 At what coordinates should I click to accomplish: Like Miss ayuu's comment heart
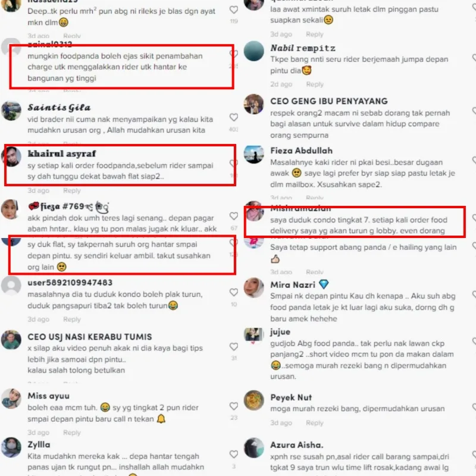click(233, 406)
